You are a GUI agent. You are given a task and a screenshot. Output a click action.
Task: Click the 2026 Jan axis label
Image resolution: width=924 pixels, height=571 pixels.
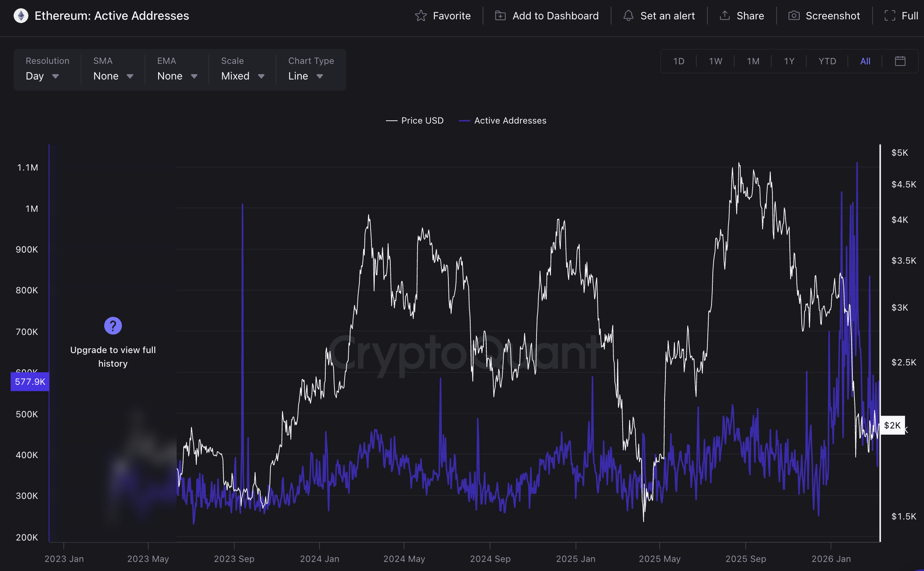pyautogui.click(x=831, y=559)
